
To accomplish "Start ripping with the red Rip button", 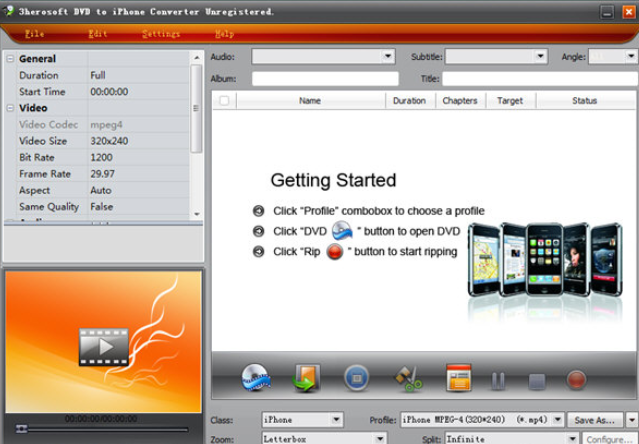I will tap(576, 380).
